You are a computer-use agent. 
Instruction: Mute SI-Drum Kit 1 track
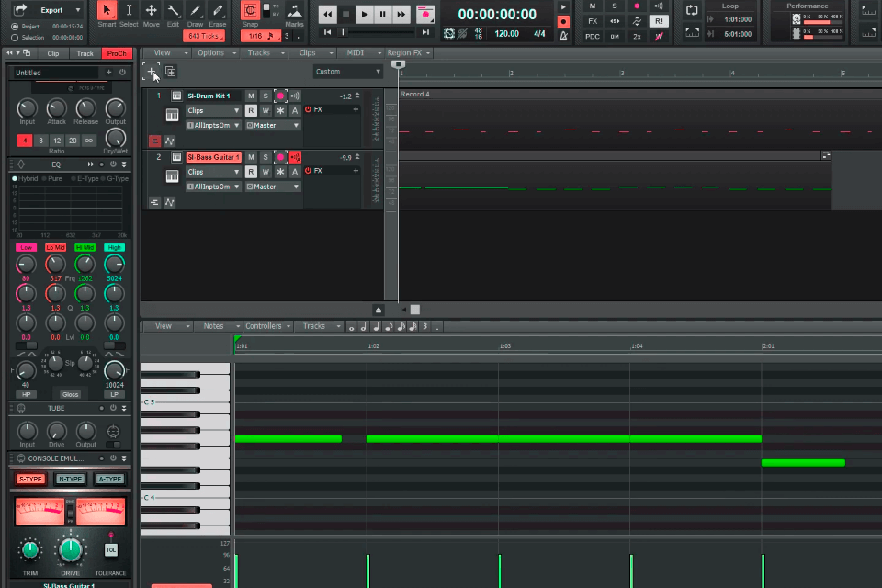point(251,96)
